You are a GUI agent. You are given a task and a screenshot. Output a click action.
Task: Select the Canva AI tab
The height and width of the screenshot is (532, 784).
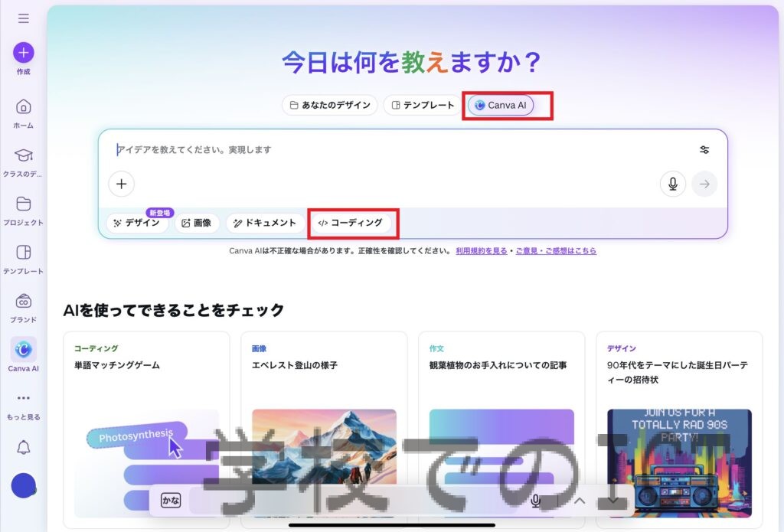(501, 105)
